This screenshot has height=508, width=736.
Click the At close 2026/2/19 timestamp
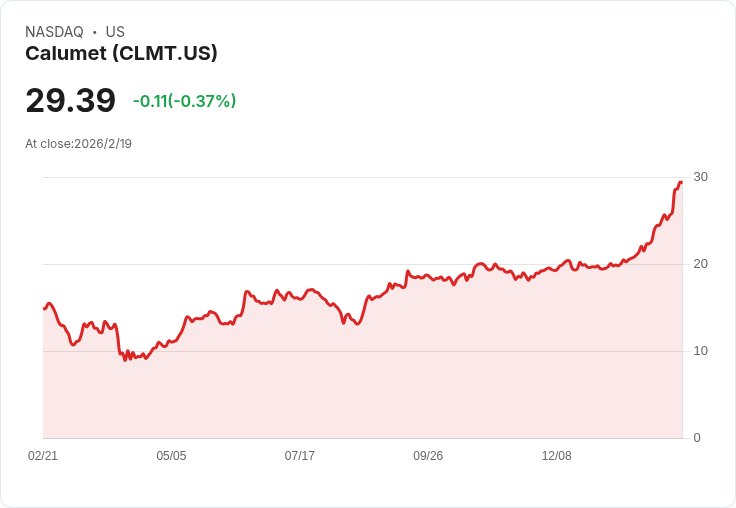78,143
